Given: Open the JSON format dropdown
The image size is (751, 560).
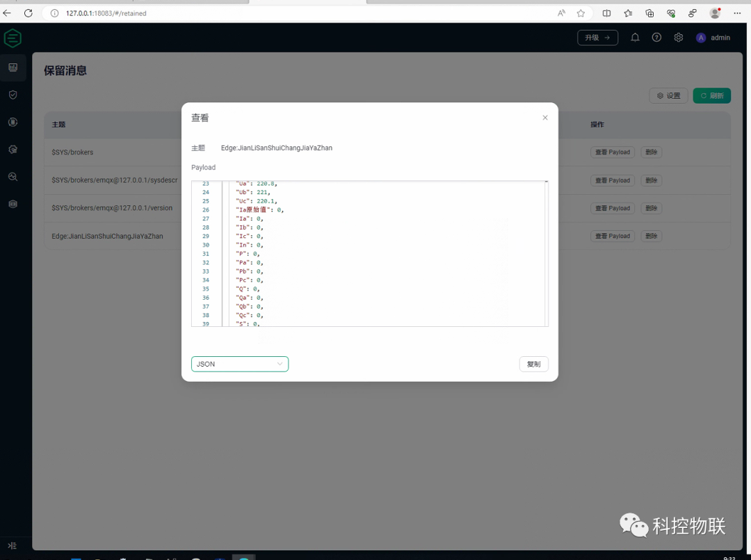Looking at the screenshot, I should pos(240,364).
